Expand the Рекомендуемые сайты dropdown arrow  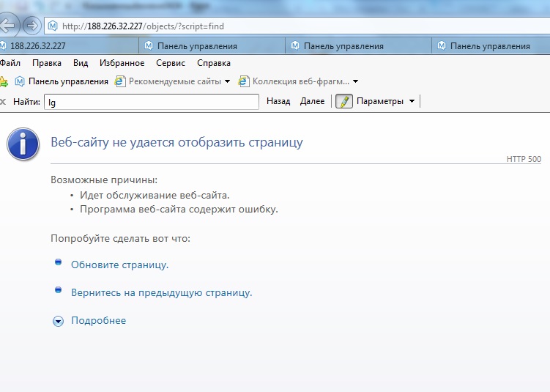[227, 81]
